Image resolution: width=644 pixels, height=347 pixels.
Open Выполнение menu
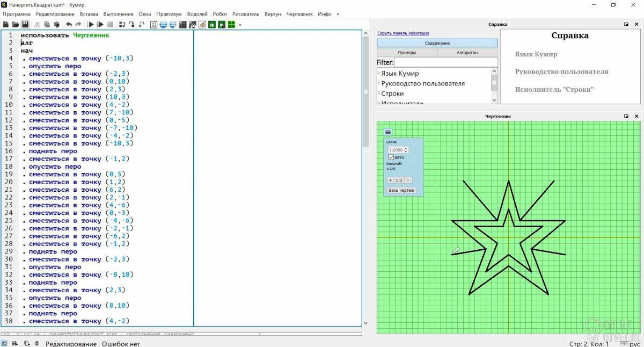[x=118, y=14]
